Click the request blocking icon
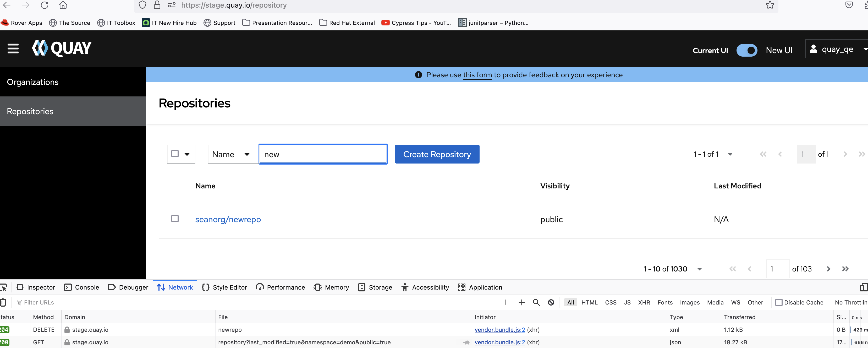The image size is (868, 348). [551, 302]
